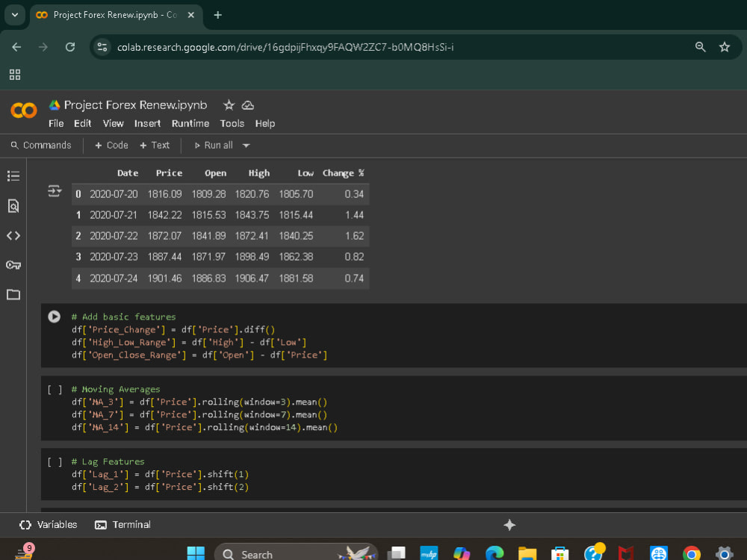Select the 2020-07-20 date cell
The width and height of the screenshot is (747, 560).
tap(114, 194)
